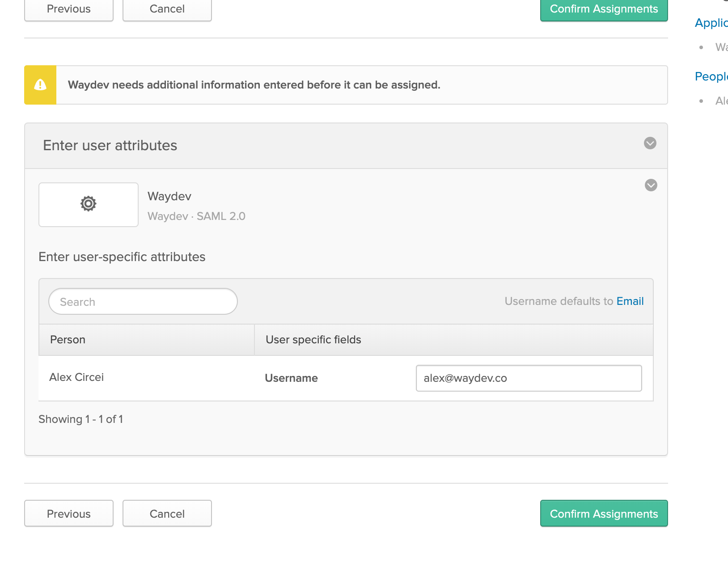
Task: Click the bottom Previous button
Action: pos(69,514)
